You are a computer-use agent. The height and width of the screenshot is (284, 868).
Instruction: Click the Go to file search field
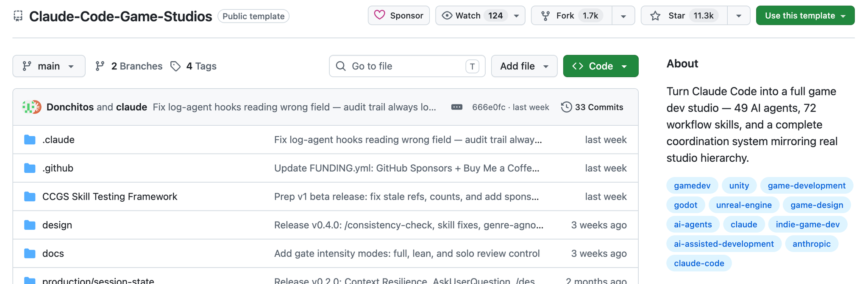407,66
